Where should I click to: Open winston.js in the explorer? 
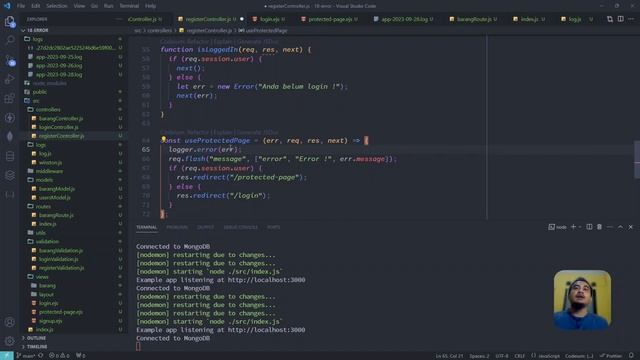(x=50, y=162)
